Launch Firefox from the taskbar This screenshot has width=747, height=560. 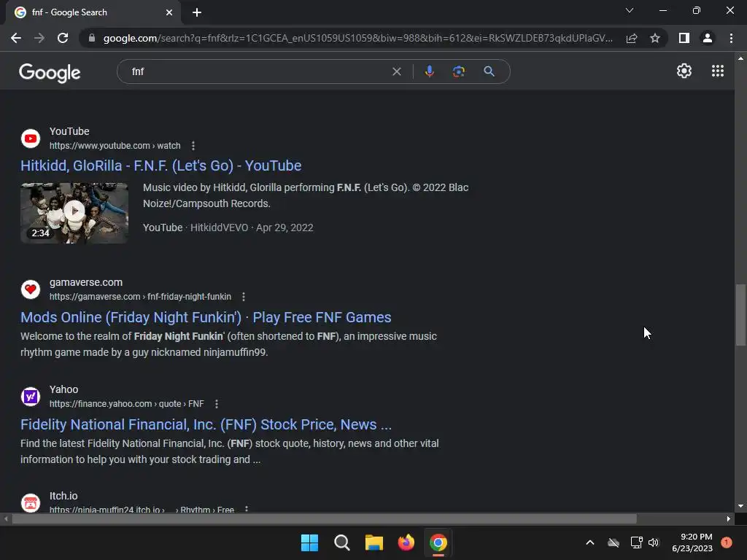pos(406,542)
